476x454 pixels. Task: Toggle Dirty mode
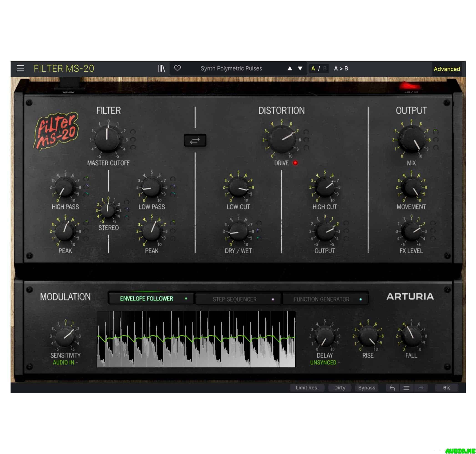point(340,388)
